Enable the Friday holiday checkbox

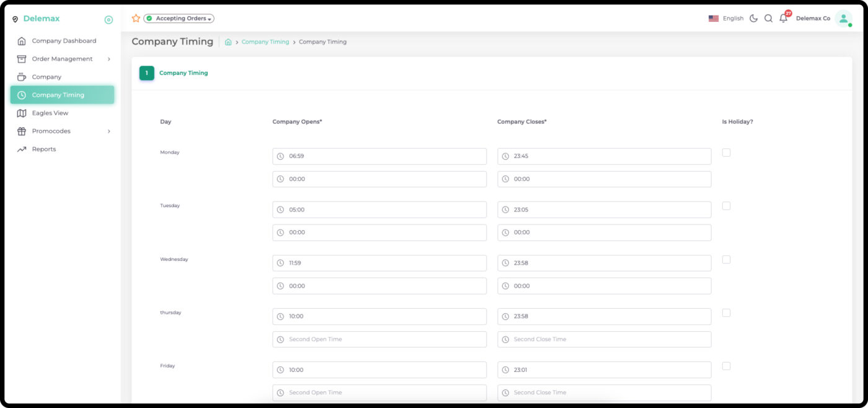point(726,366)
